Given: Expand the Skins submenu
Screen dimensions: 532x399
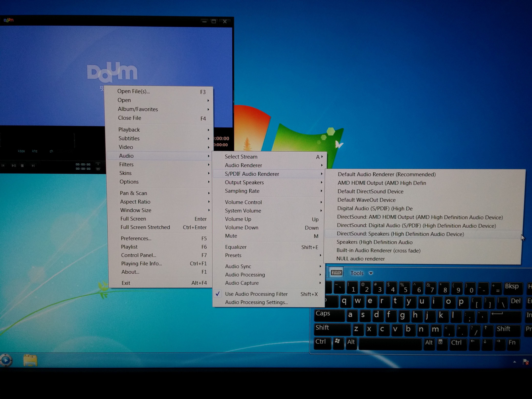Looking at the screenshot, I should click(159, 173).
